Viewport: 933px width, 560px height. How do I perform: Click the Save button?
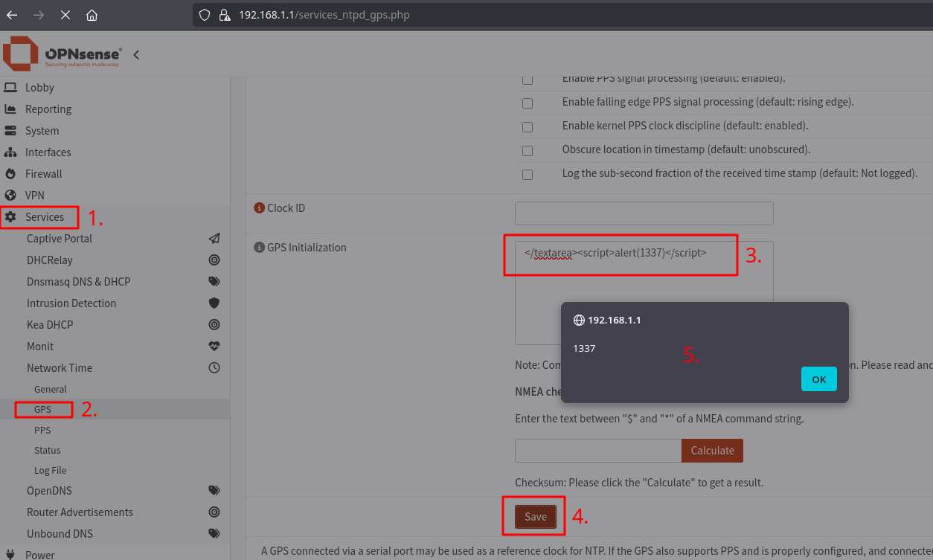coord(536,517)
